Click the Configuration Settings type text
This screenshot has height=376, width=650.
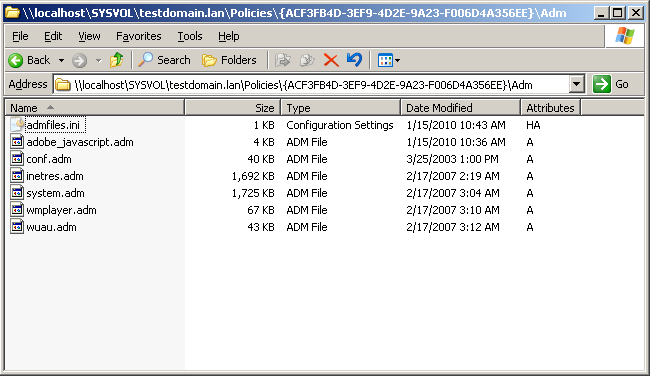pos(340,125)
